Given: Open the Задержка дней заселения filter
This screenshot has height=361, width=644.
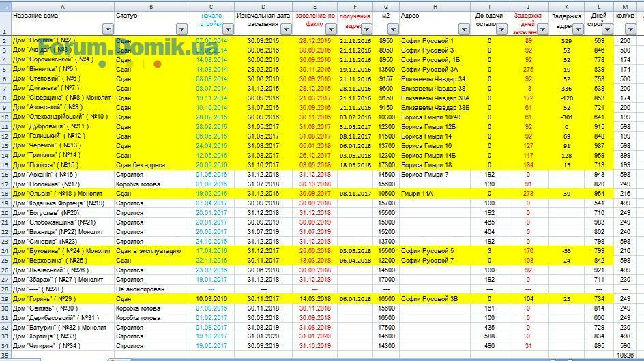Looking at the screenshot, I should click(x=542, y=29).
